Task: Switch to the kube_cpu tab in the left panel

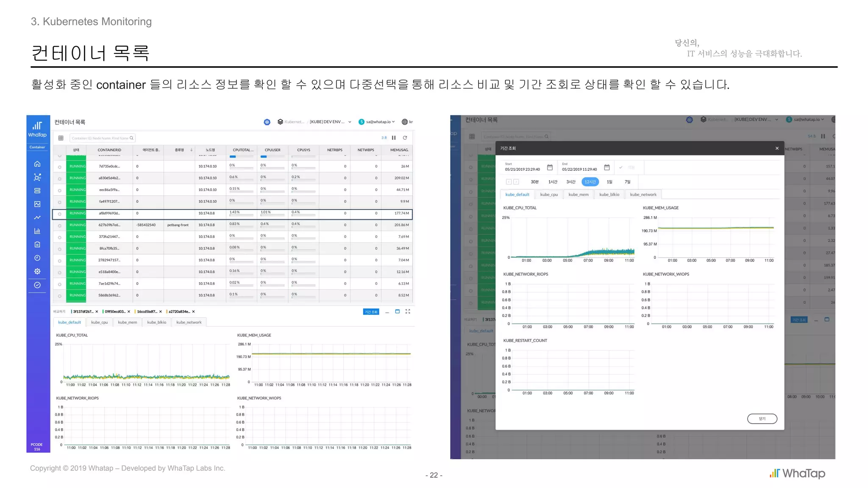Action: [x=99, y=322]
